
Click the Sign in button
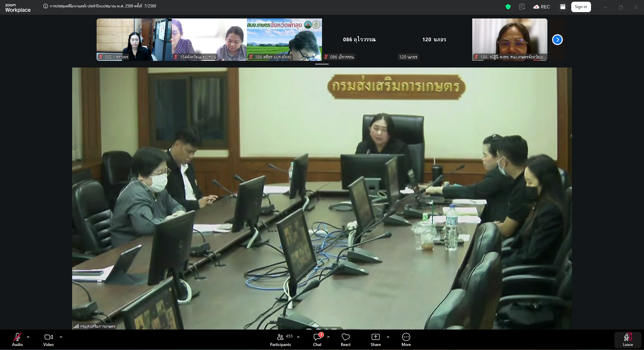pyautogui.click(x=581, y=7)
